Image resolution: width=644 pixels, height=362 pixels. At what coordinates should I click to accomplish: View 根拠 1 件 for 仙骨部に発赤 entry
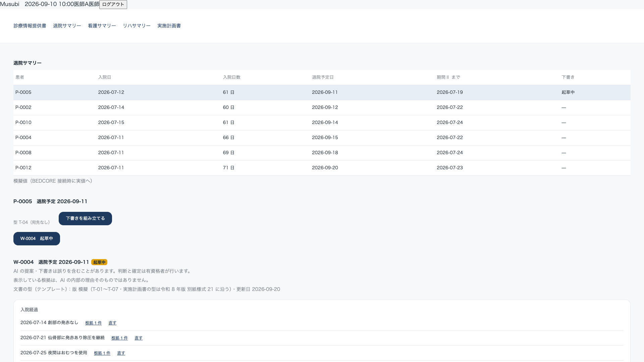[x=119, y=338]
